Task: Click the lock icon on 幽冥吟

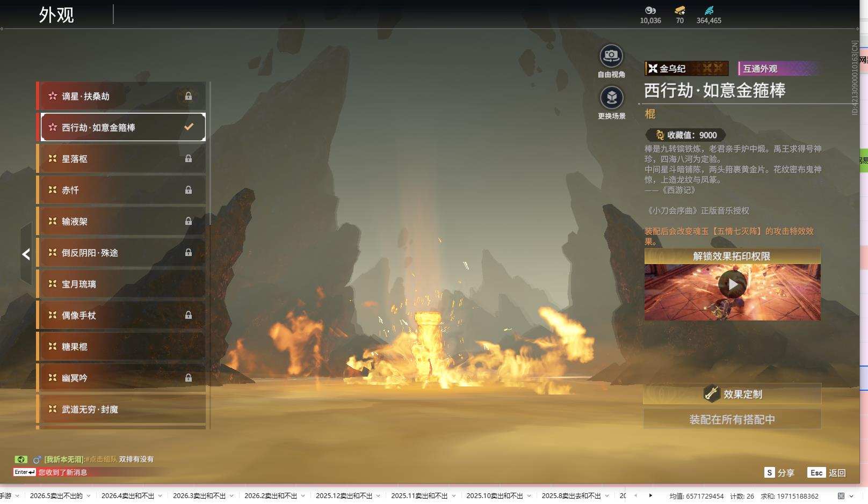Action: (x=189, y=378)
